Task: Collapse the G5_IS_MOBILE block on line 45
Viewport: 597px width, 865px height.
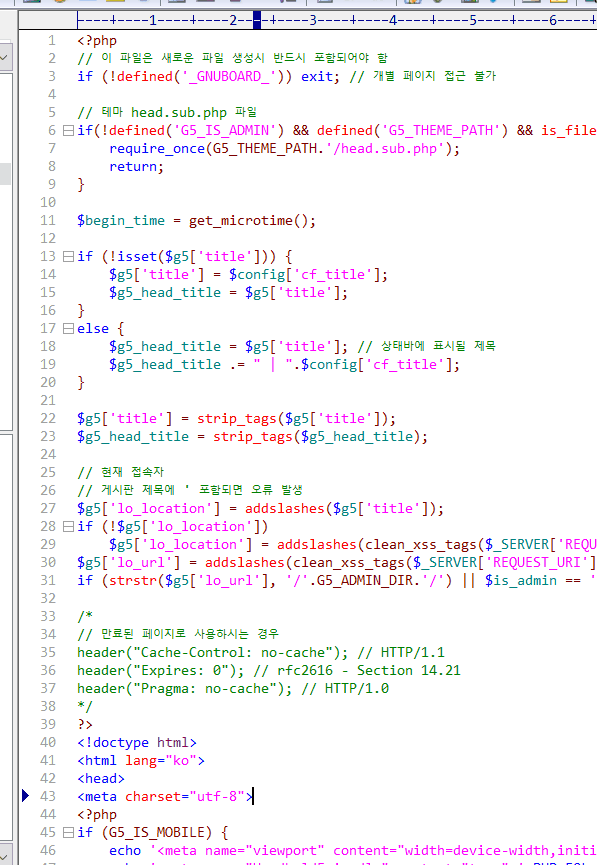Action: (68, 832)
